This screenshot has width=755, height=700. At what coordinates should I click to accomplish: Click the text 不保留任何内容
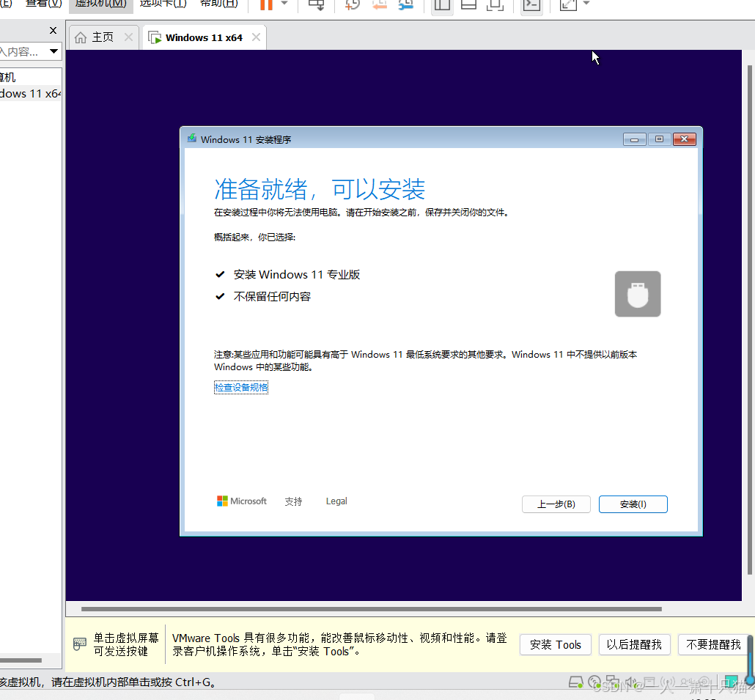coord(272,297)
